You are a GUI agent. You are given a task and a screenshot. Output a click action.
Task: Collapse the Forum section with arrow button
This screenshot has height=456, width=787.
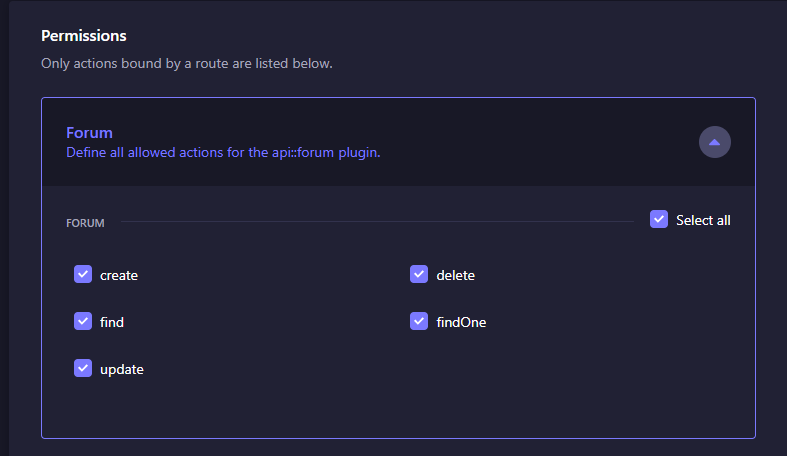[714, 142]
